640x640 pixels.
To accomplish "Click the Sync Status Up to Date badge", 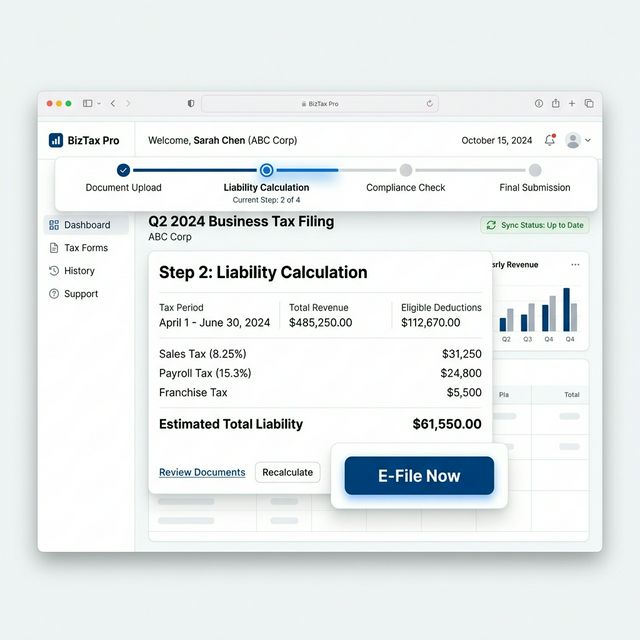I will (x=535, y=225).
